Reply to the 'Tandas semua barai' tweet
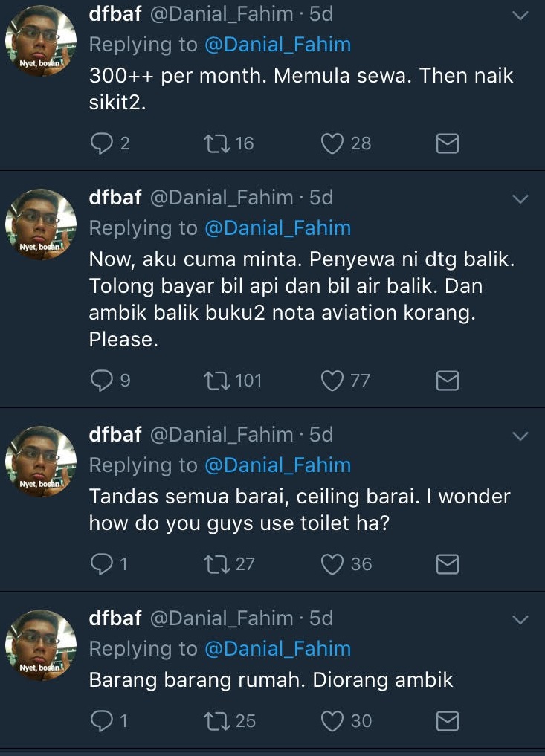545x756 pixels. 100,565
